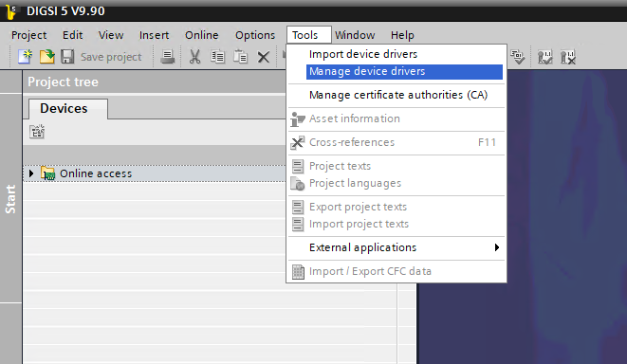
Task: Click the Project languages menu icon
Action: (x=298, y=183)
